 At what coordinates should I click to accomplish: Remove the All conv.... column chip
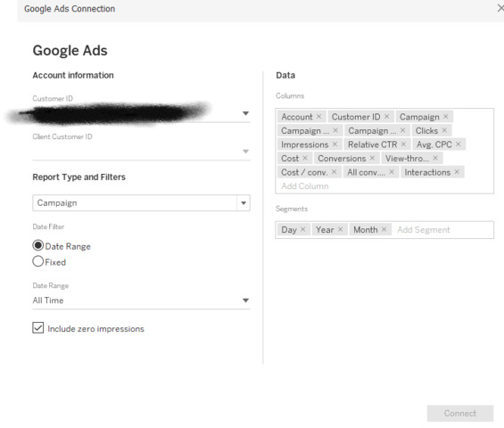(392, 172)
